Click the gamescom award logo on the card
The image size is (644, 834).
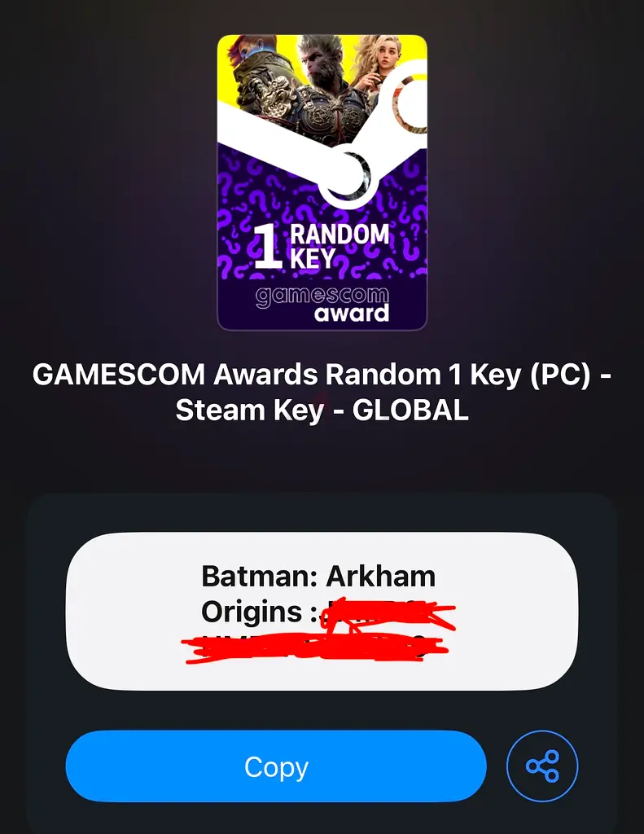322,305
